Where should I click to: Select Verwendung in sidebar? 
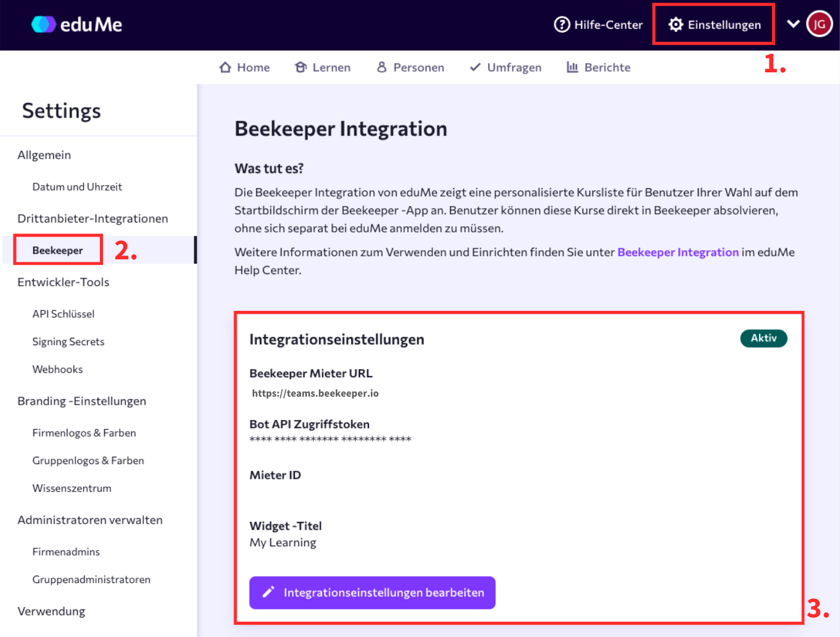point(52,611)
